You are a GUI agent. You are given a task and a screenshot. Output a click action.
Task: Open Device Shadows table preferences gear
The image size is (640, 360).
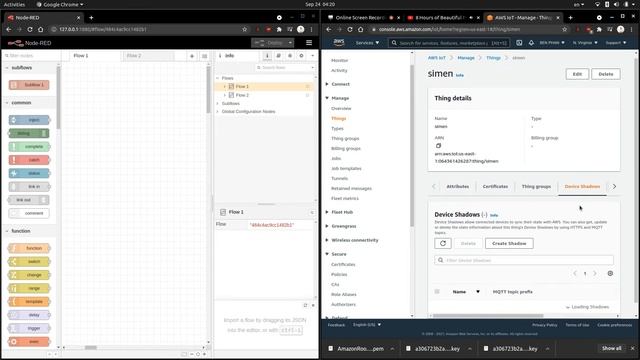(x=610, y=273)
